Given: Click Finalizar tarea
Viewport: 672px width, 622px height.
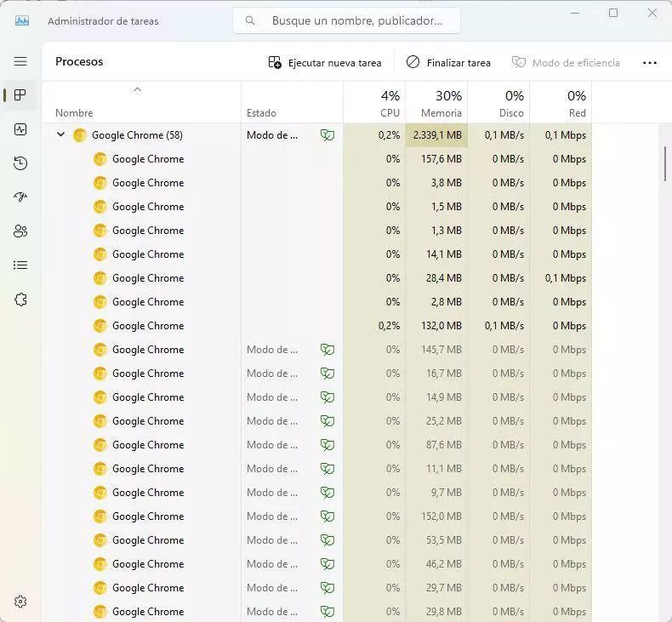Looking at the screenshot, I should (448, 63).
